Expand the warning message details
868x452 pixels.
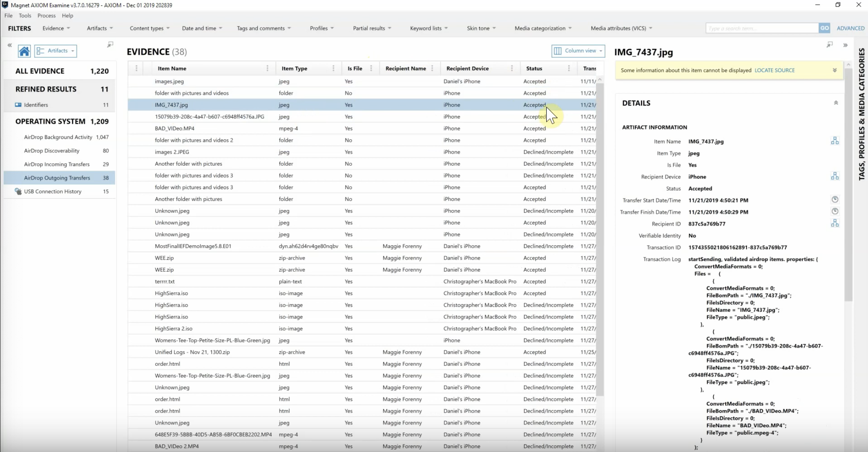[834, 70]
